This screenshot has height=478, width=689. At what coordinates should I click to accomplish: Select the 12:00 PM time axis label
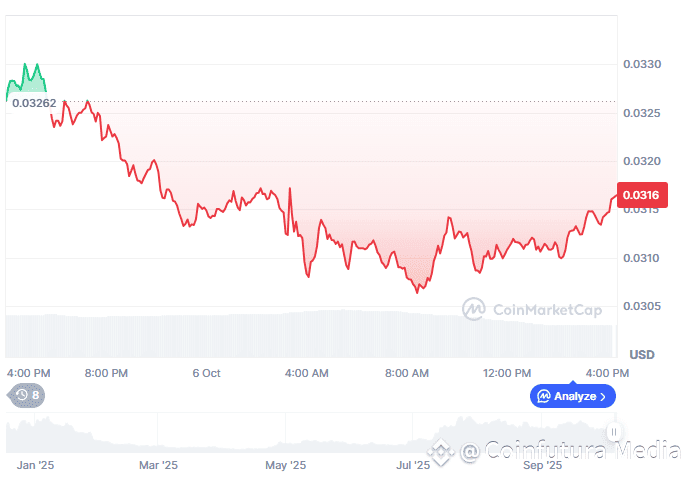507,373
